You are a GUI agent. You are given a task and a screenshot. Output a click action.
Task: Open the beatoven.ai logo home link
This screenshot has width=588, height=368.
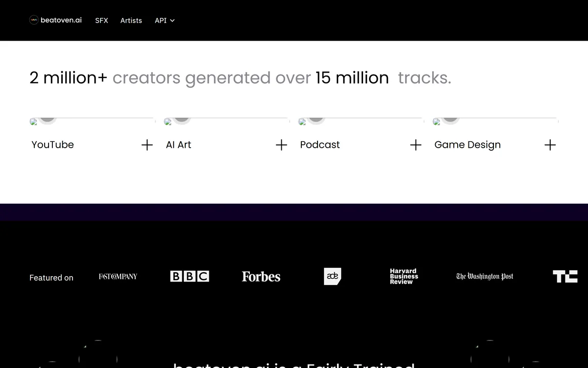pyautogui.click(x=55, y=20)
